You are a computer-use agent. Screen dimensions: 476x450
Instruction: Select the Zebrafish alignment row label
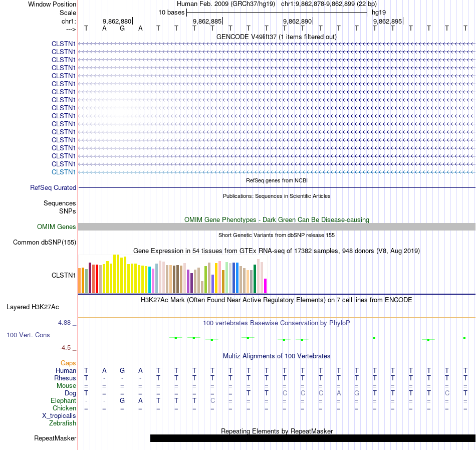[x=63, y=423]
